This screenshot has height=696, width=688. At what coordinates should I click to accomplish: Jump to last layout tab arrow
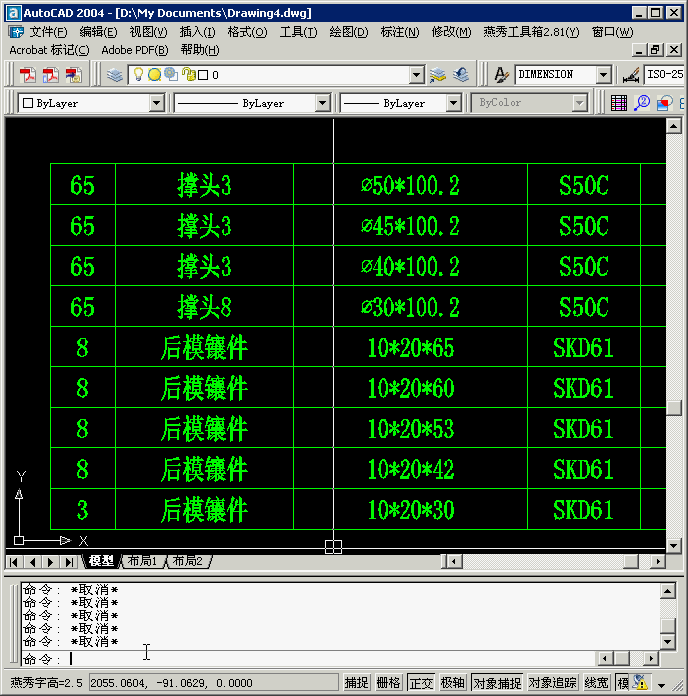point(69,562)
